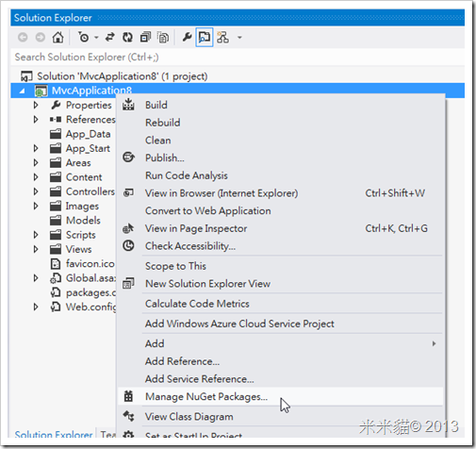The width and height of the screenshot is (476, 449).
Task: Click the Back navigation arrow in toolbar
Action: 23,38
